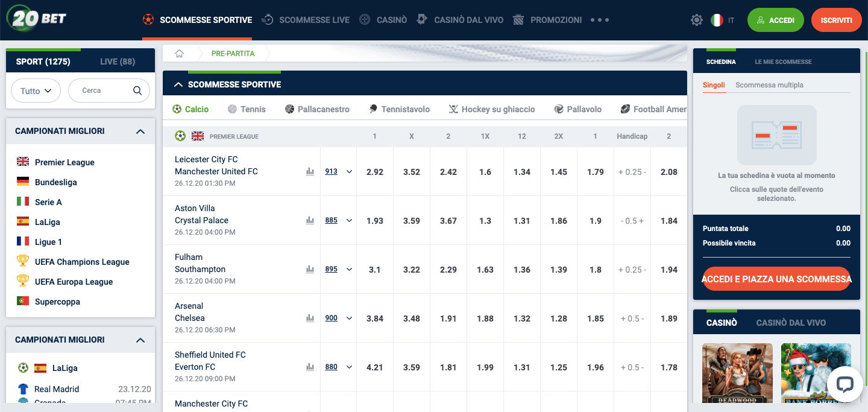Expand markets chevron for Arsenal match

349,319
